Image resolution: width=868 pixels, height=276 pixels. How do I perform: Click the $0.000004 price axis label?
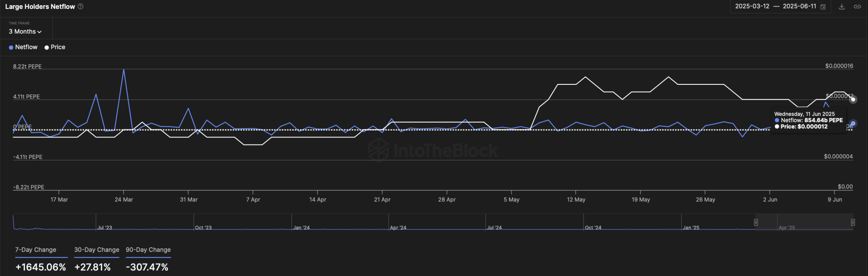coord(838,156)
